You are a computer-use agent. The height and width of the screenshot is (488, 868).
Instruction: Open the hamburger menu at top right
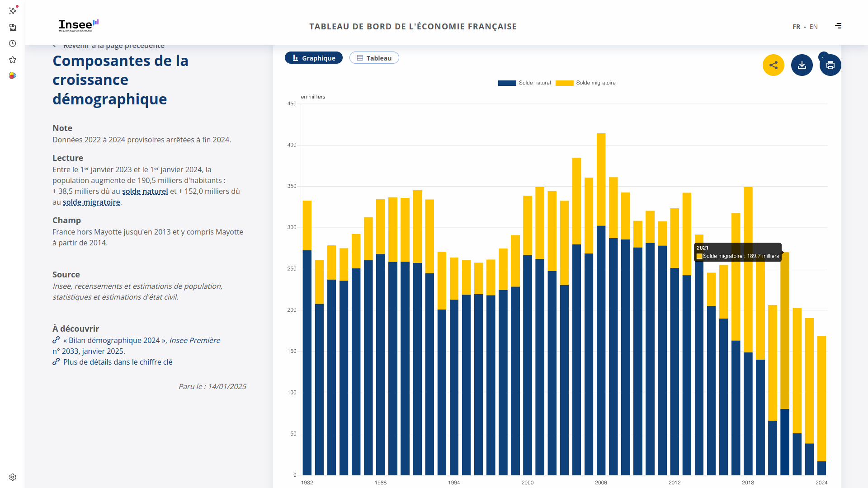[838, 26]
